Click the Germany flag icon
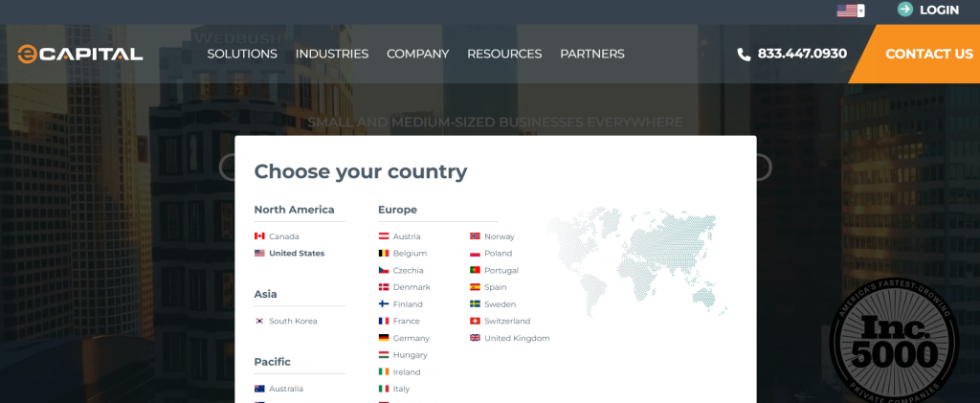This screenshot has height=403, width=980. pyautogui.click(x=384, y=338)
